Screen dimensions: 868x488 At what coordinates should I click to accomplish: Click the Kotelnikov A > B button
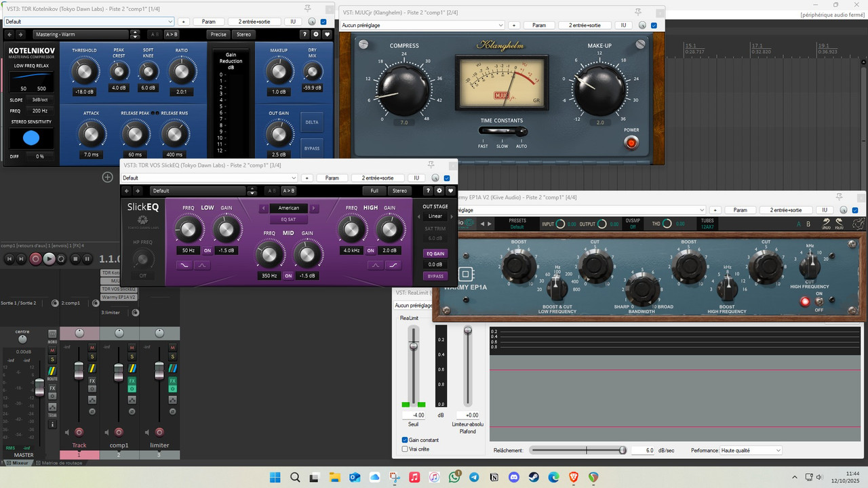coord(172,35)
